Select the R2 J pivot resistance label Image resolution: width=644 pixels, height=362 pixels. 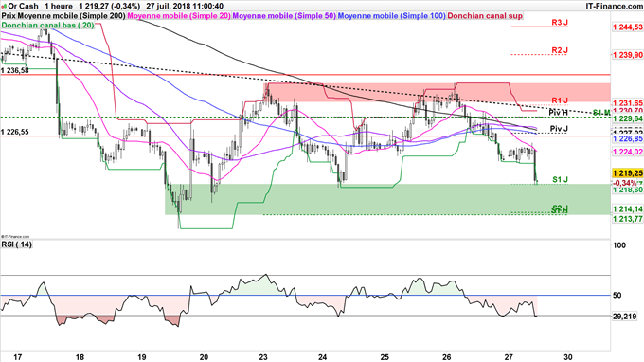(x=560, y=50)
